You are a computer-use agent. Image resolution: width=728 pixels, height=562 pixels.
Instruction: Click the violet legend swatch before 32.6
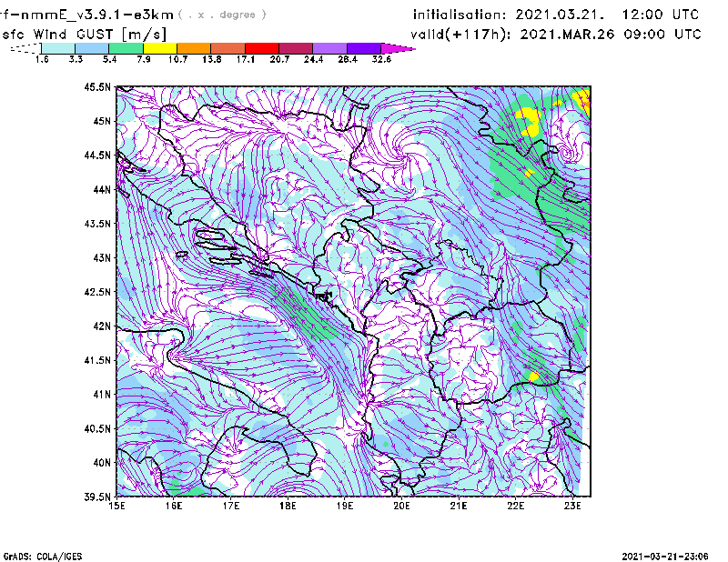point(364,48)
